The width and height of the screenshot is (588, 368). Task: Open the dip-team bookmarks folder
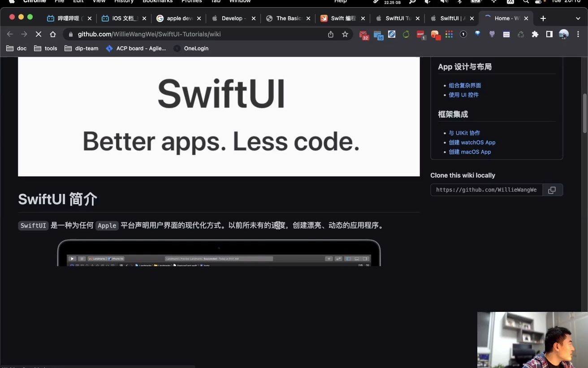[82, 48]
